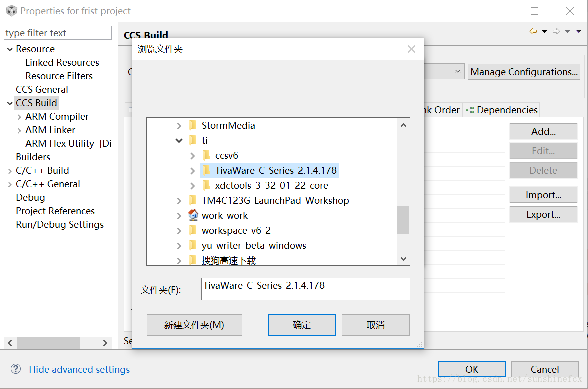
Task: Click the 搜狗高速下载 folder icon
Action: [x=193, y=260]
